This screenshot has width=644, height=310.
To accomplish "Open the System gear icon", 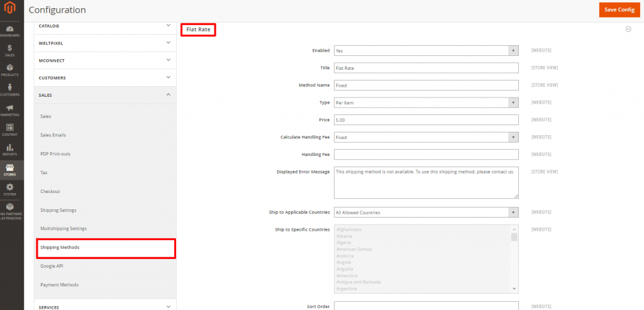I will [x=11, y=189].
